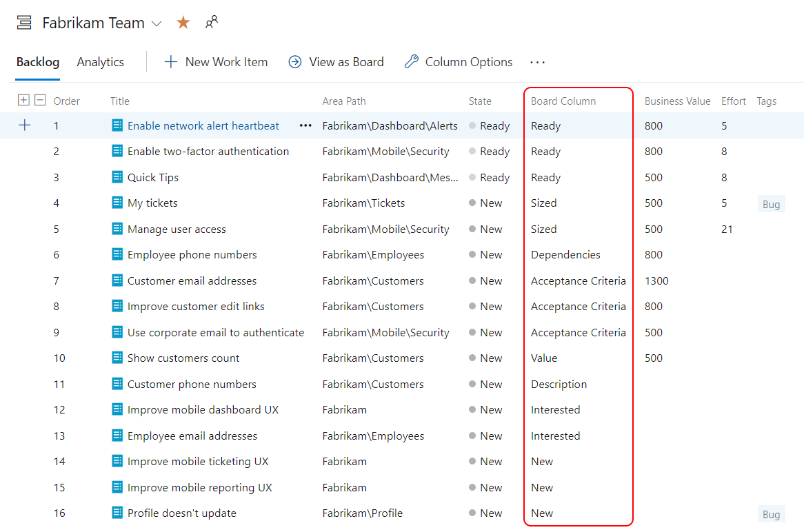Click the State column header

coord(480,101)
